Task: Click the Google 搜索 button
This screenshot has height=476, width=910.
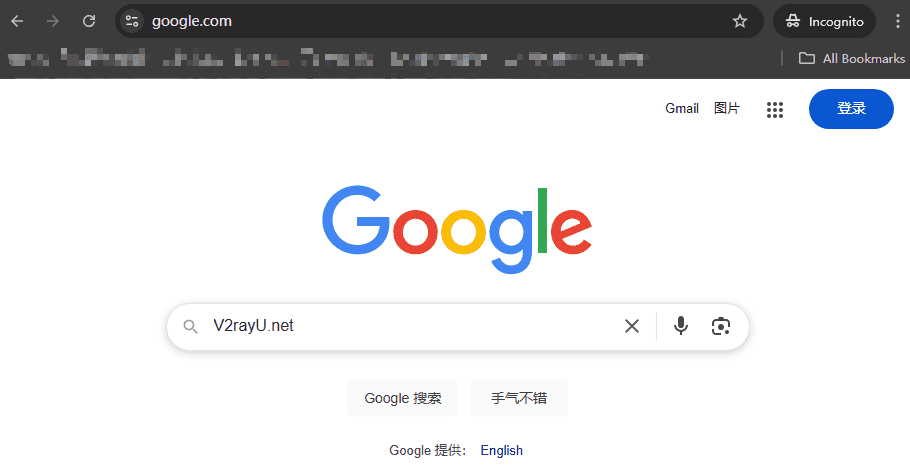Action: click(403, 398)
